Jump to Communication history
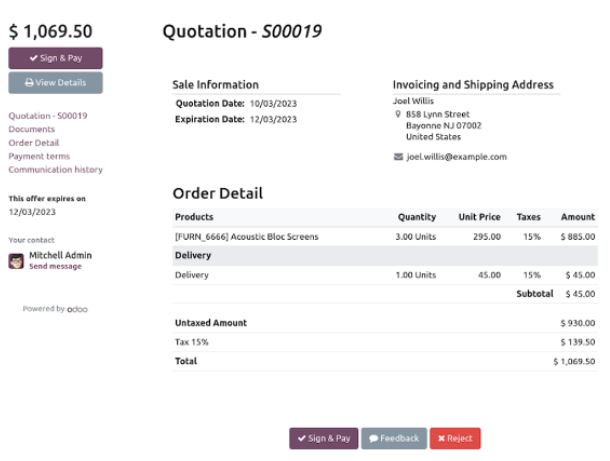This screenshot has width=610, height=461. [55, 170]
